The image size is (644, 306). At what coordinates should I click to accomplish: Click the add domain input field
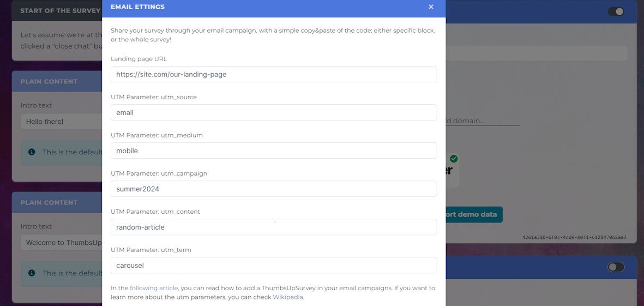tap(483, 121)
